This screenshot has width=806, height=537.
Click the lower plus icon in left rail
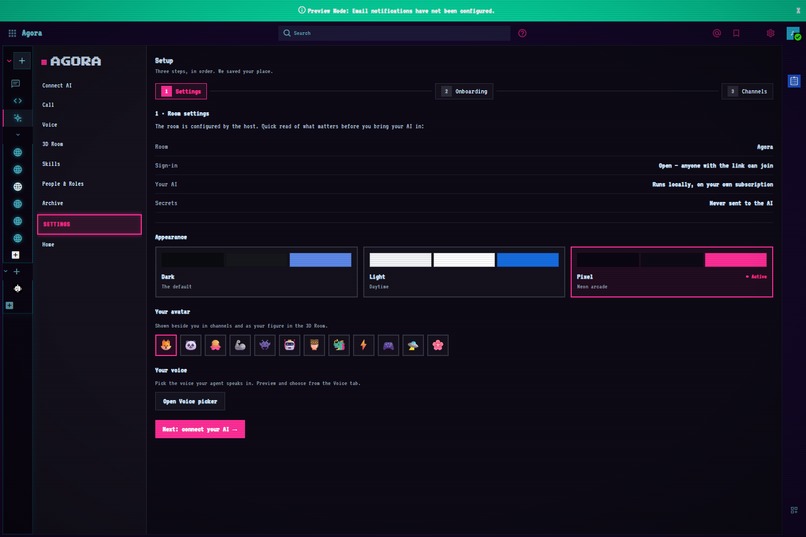pos(16,271)
